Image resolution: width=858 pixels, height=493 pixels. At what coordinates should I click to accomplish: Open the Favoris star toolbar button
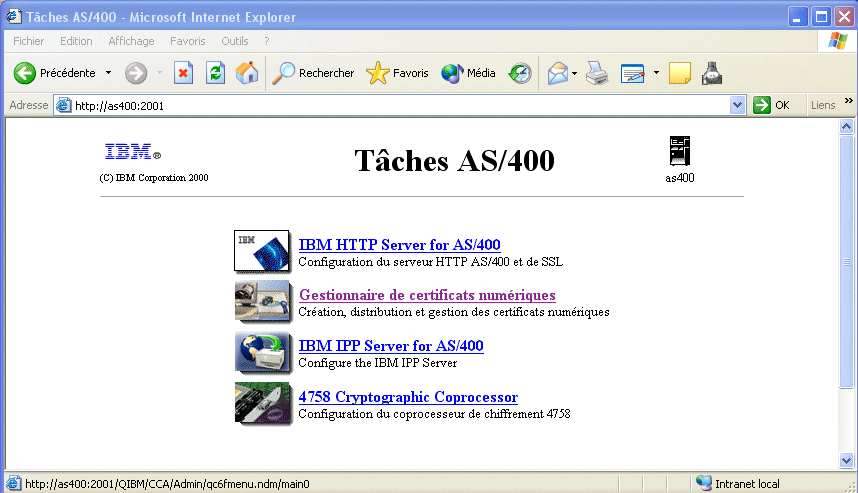point(397,73)
